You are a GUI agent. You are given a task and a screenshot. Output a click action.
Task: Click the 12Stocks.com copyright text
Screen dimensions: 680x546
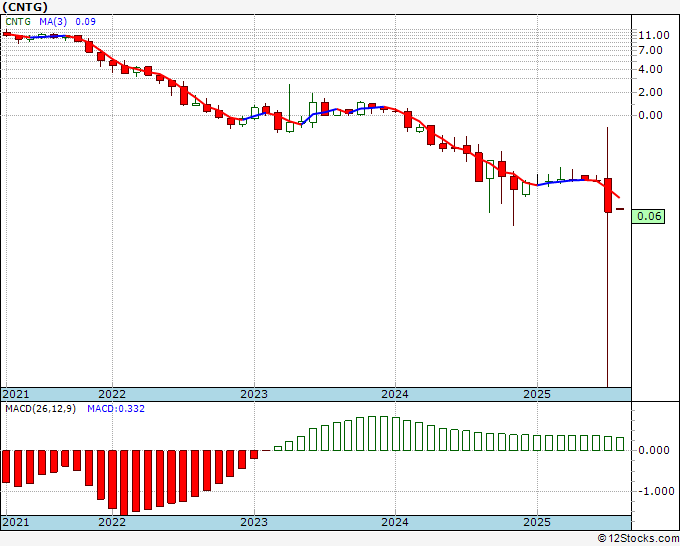coord(638,538)
